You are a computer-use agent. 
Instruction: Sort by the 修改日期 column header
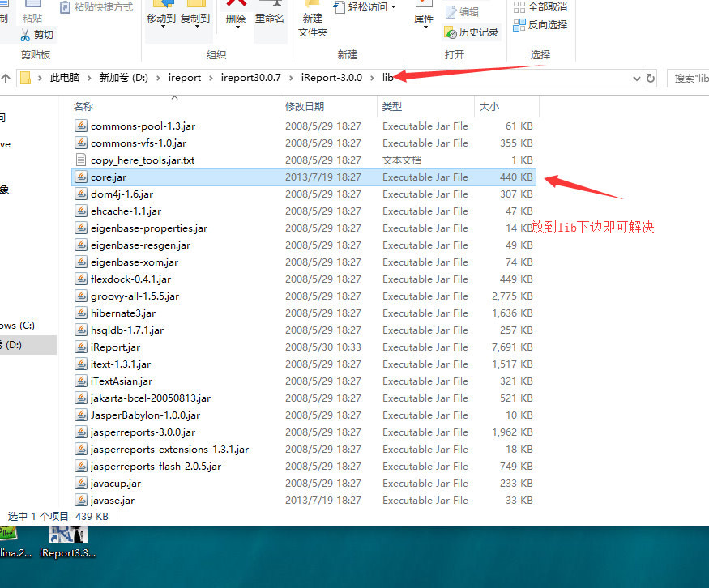(305, 107)
